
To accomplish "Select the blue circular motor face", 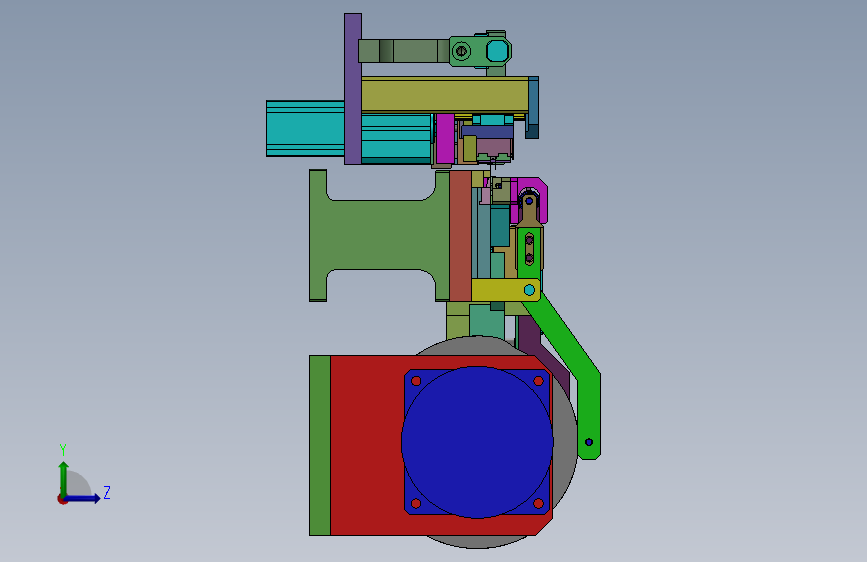I will click(x=477, y=442).
